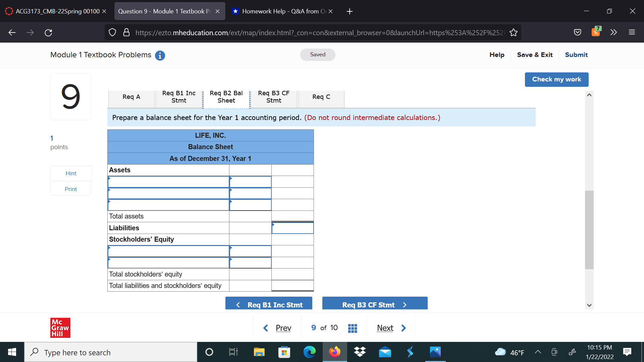Open the Hint link
The image size is (644, 362).
tap(71, 173)
